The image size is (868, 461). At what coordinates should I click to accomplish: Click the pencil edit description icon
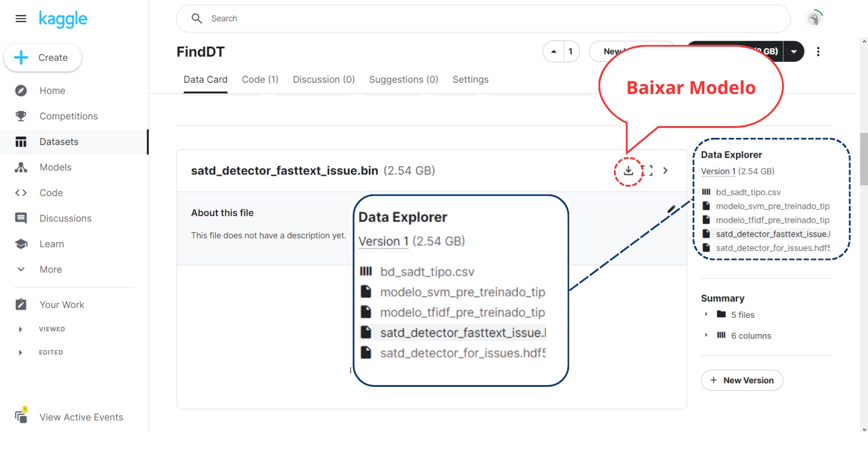coord(671,209)
